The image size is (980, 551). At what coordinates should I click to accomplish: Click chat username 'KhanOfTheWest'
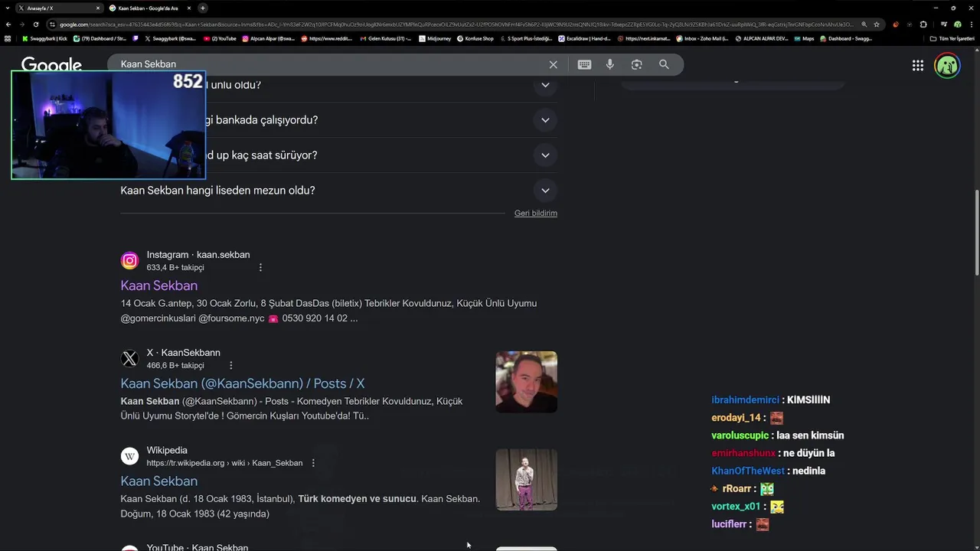[x=748, y=471]
